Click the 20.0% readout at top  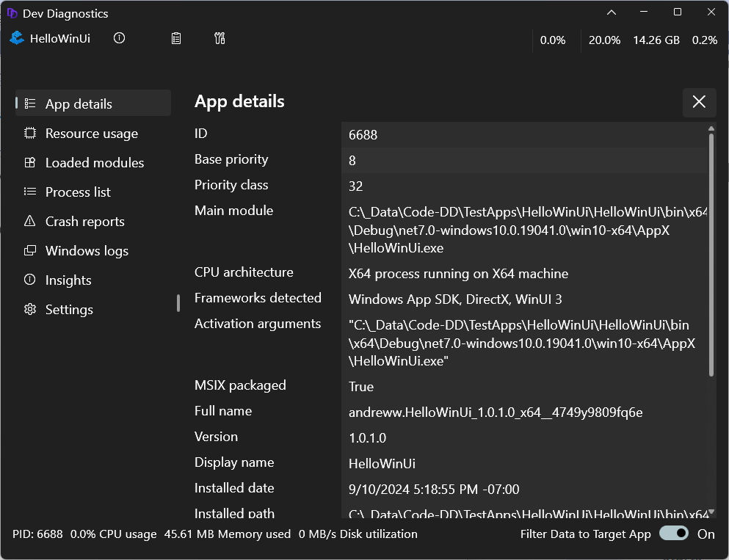[604, 40]
